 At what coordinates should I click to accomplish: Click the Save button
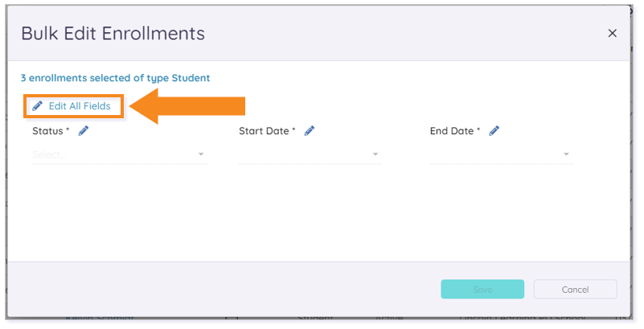tap(482, 289)
